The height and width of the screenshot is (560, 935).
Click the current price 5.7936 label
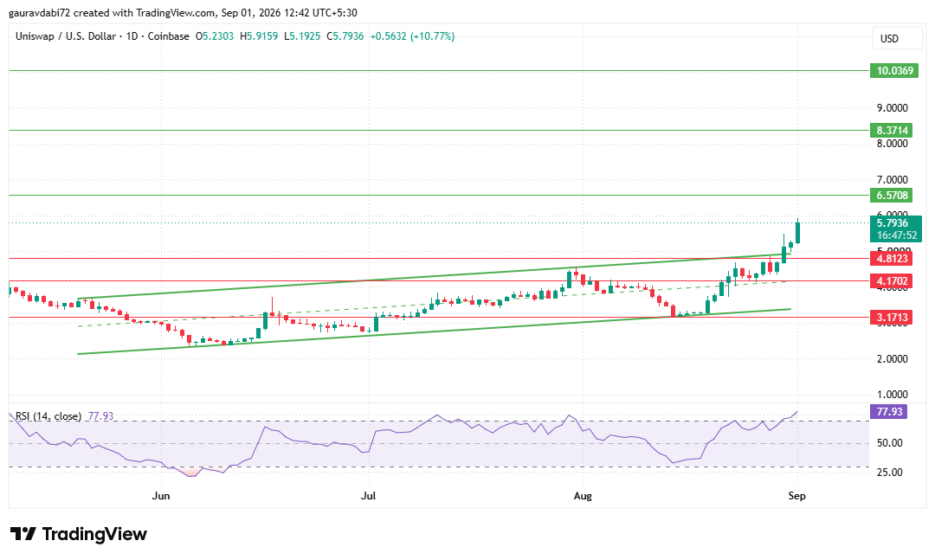click(892, 223)
